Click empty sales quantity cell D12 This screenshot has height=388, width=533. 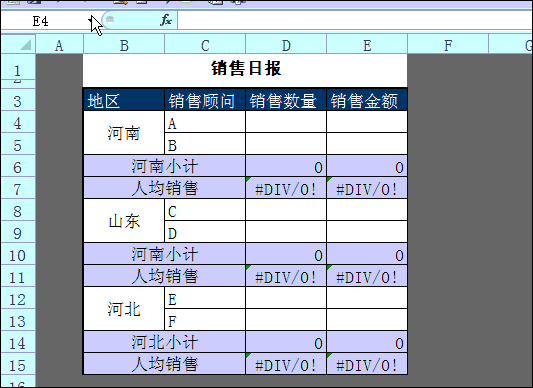pos(286,298)
